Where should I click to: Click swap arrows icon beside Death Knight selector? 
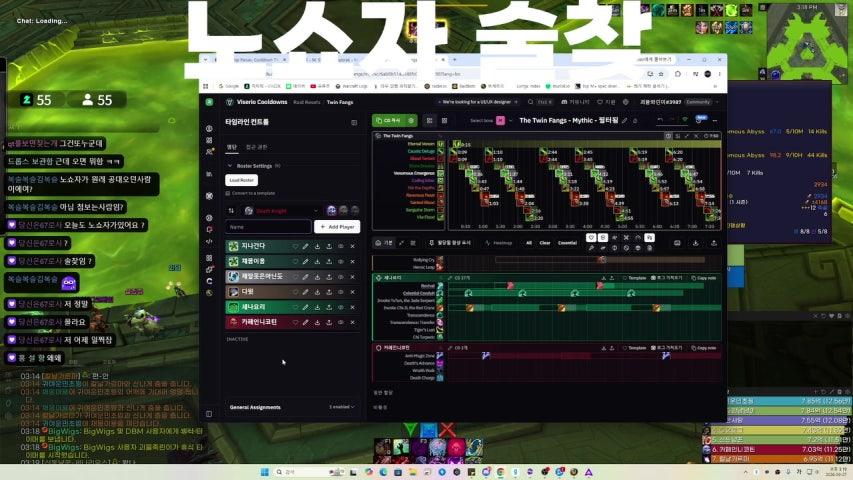coord(231,211)
